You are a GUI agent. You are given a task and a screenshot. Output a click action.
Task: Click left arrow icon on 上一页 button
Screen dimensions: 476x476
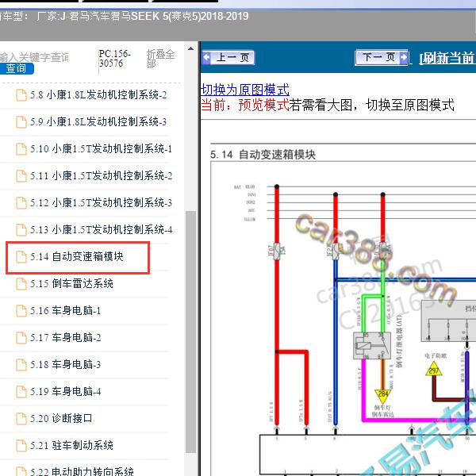(207, 57)
